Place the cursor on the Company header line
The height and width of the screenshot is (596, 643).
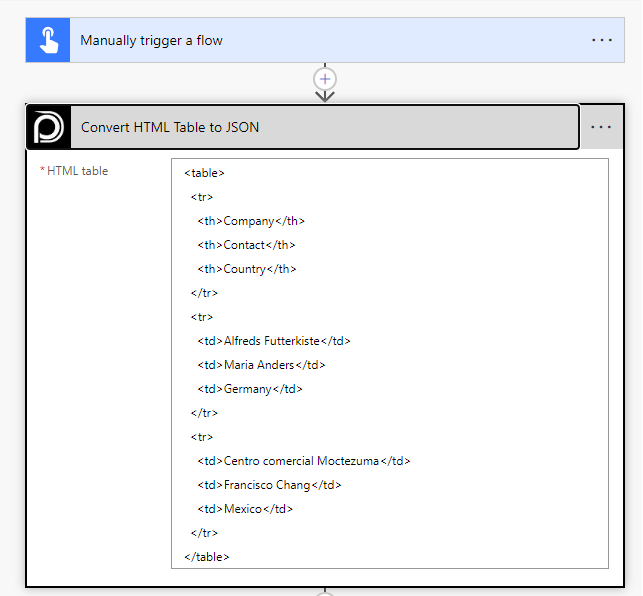pyautogui.click(x=251, y=221)
